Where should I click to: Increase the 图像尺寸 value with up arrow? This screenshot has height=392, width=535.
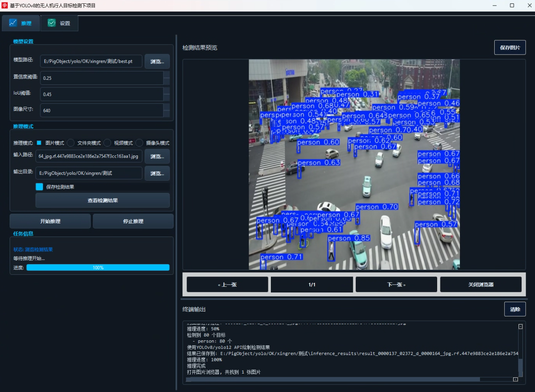point(167,107)
